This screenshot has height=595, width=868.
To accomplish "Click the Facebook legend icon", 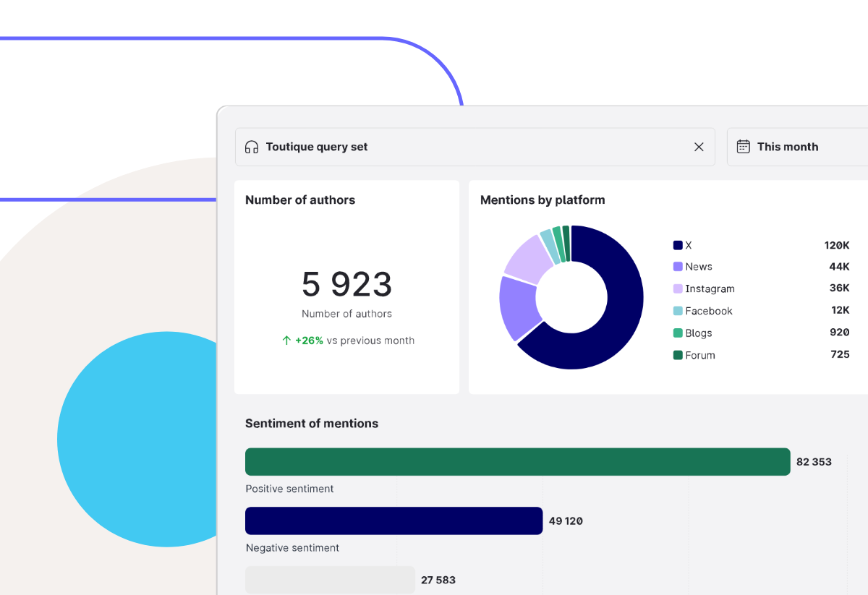I will [x=676, y=310].
